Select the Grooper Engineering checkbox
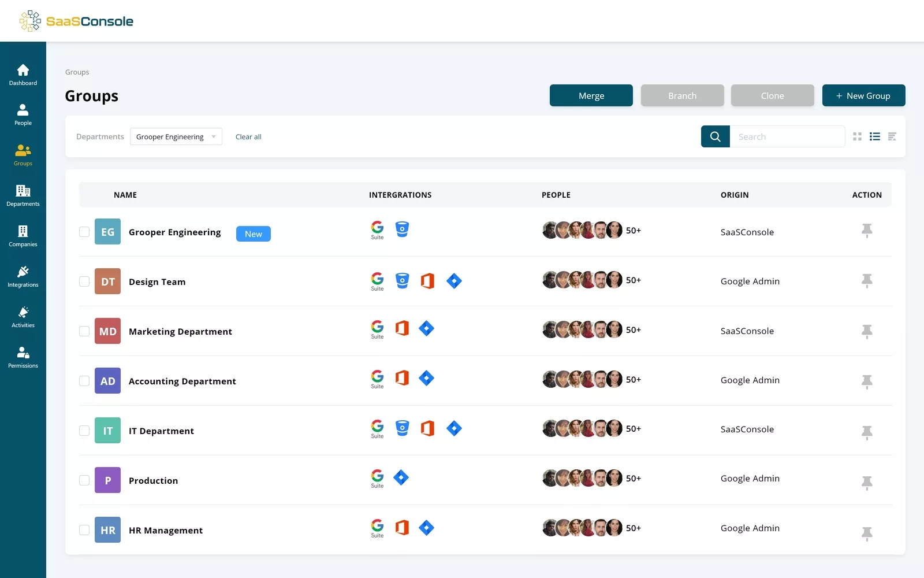924x578 pixels. click(x=84, y=232)
